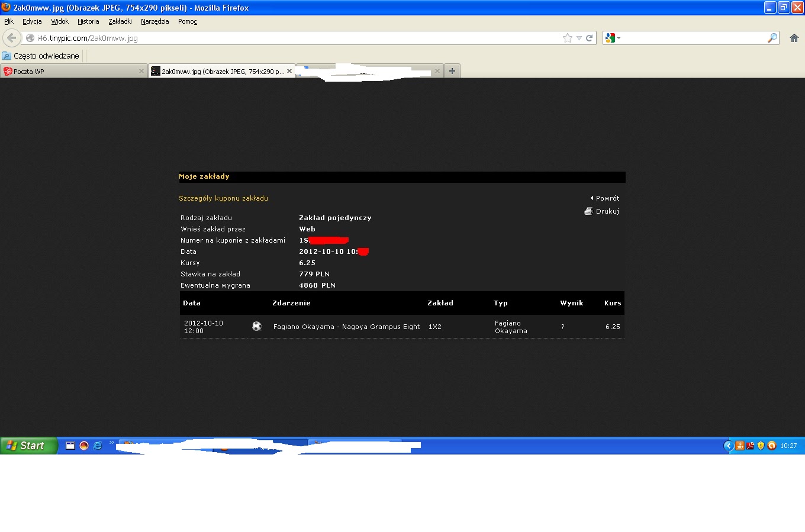Open the Plik menu
Screen dimensions: 805x532
pos(9,21)
